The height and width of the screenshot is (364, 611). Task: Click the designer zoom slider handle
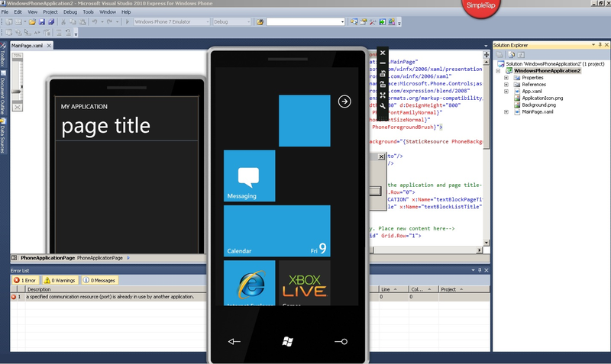click(17, 92)
